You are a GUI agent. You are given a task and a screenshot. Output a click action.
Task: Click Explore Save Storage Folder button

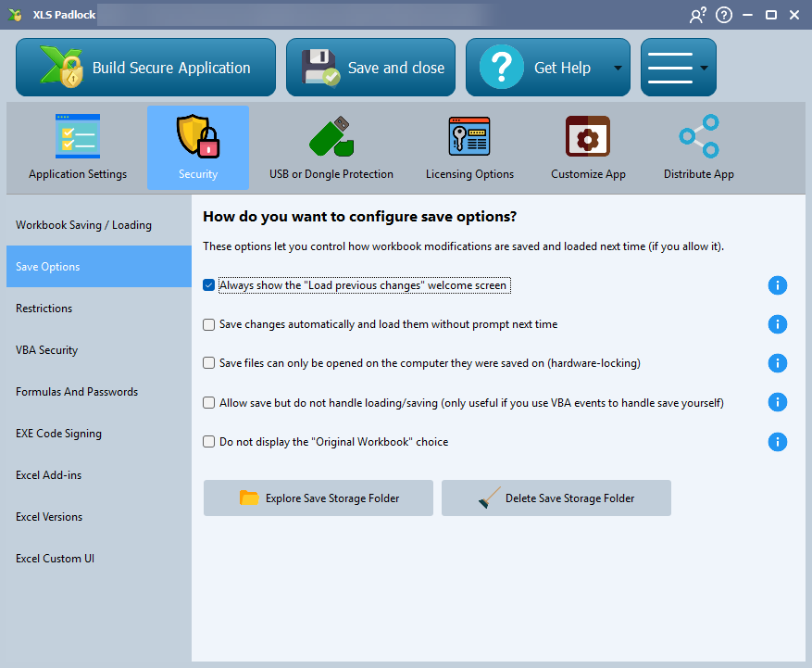[x=319, y=498]
